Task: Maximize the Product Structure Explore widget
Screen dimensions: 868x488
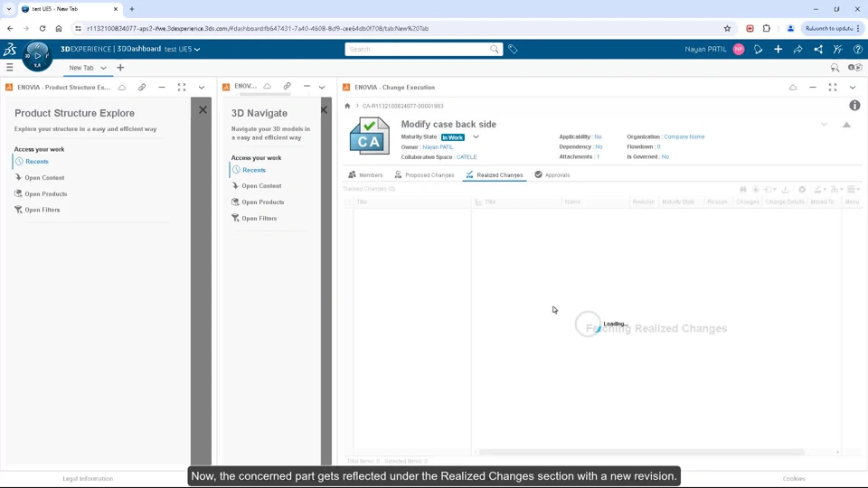Action: pos(182,88)
